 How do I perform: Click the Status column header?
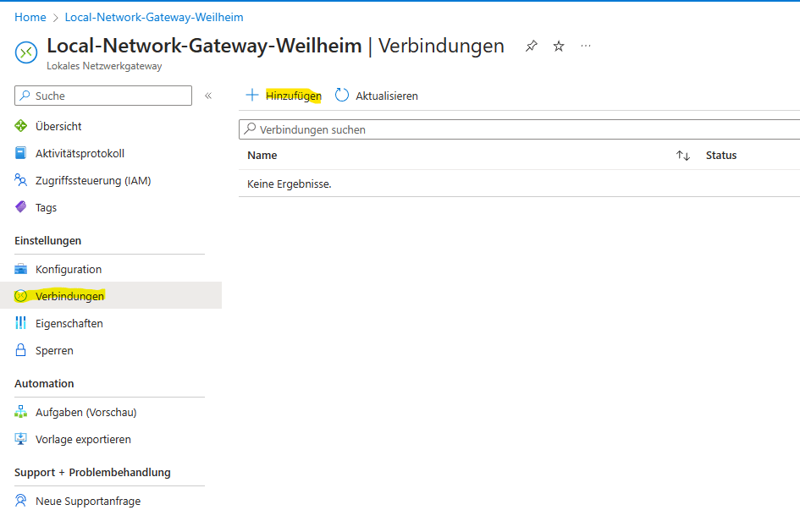pyautogui.click(x=721, y=156)
